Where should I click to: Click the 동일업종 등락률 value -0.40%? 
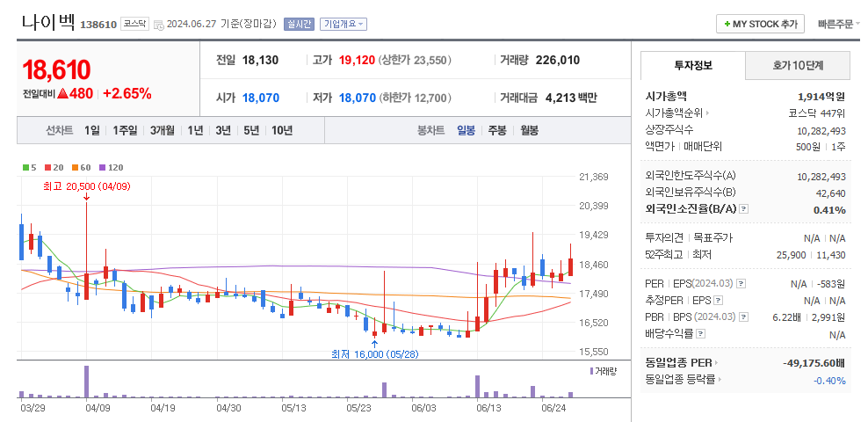click(x=829, y=381)
